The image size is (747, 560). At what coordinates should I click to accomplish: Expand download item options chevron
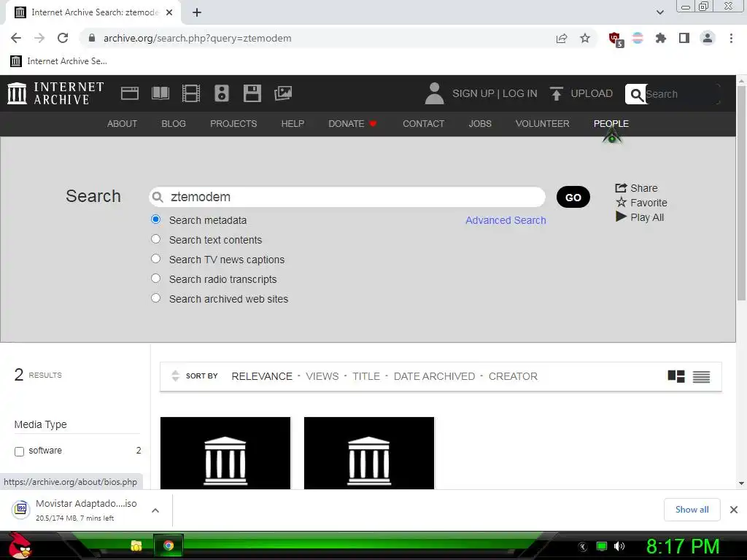pyautogui.click(x=155, y=510)
